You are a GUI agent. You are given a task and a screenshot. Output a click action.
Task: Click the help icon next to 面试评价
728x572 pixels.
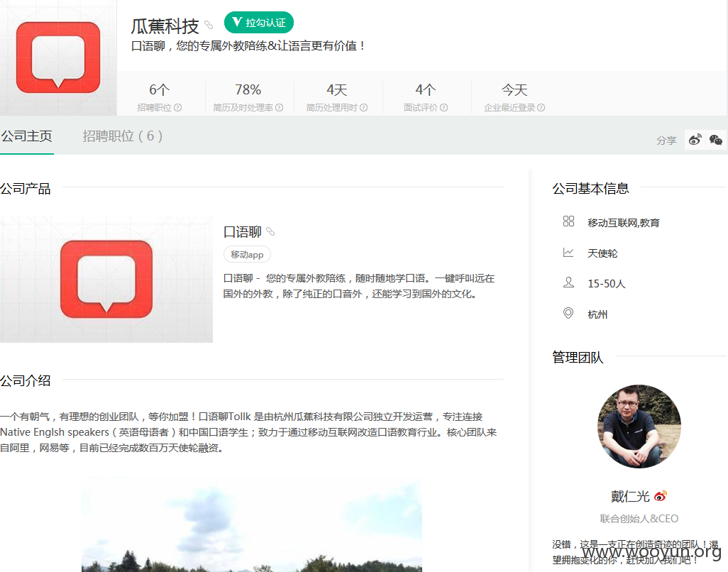[x=444, y=108]
